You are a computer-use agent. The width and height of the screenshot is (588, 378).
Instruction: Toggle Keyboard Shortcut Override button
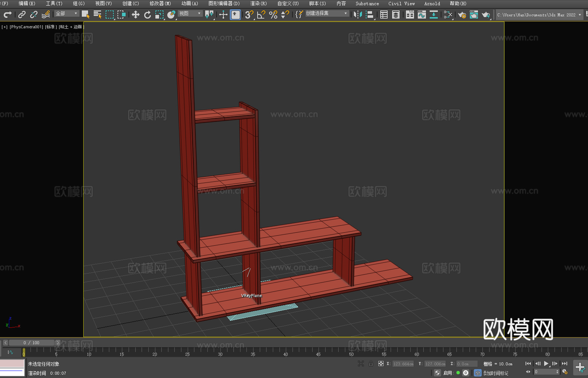pos(235,14)
